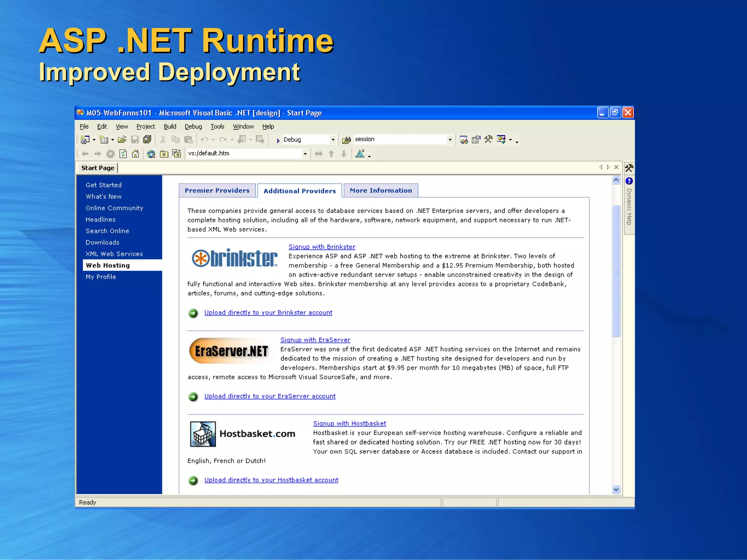Open the Class View icon dropdown arrow
This screenshot has height=560, width=747.
tap(510, 140)
